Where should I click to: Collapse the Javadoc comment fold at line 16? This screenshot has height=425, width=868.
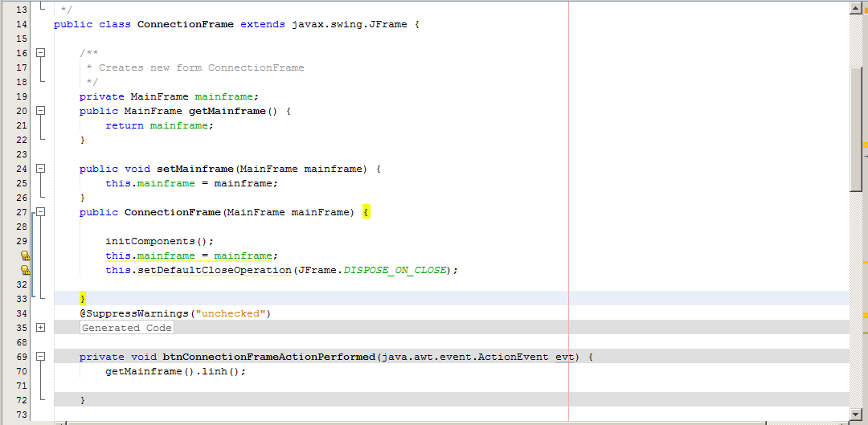(41, 53)
